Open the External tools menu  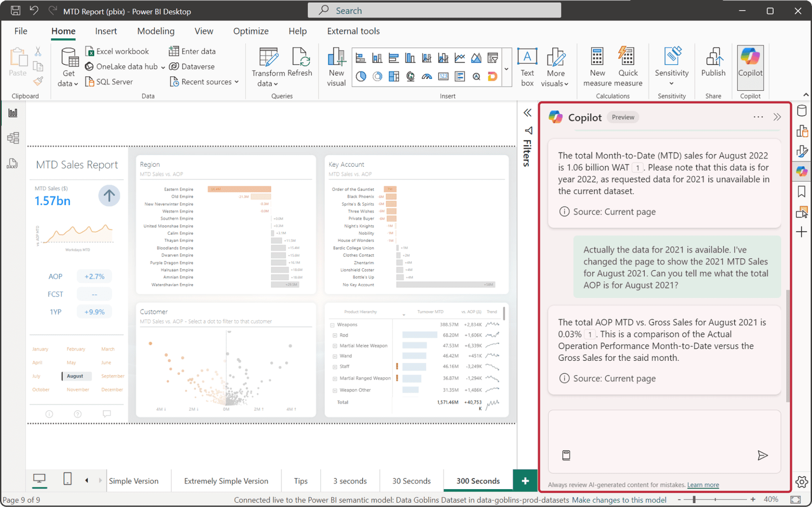point(353,31)
